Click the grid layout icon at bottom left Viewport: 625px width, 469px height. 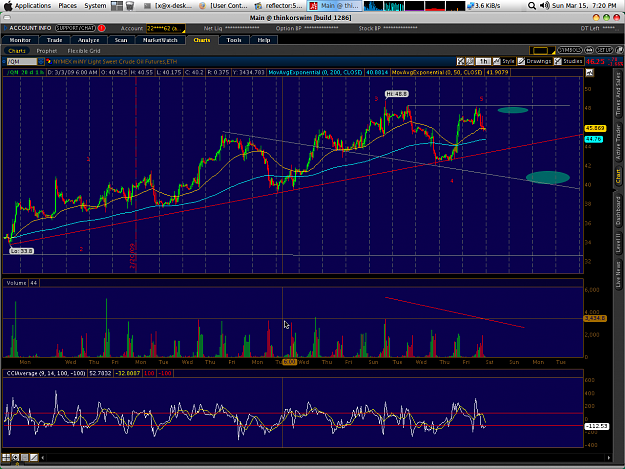[6, 457]
